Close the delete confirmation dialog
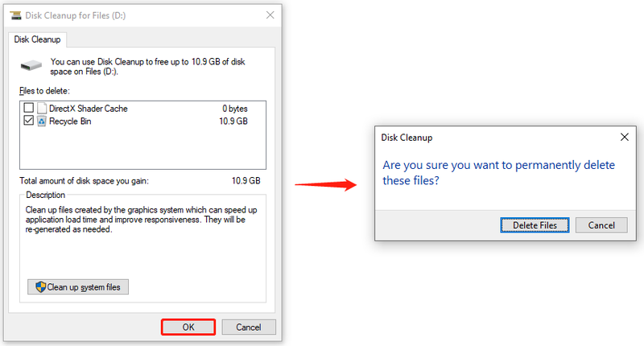This screenshot has width=644, height=346. (625, 137)
